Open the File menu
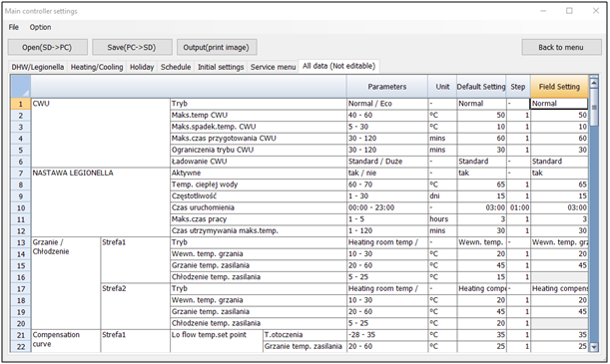 point(14,27)
